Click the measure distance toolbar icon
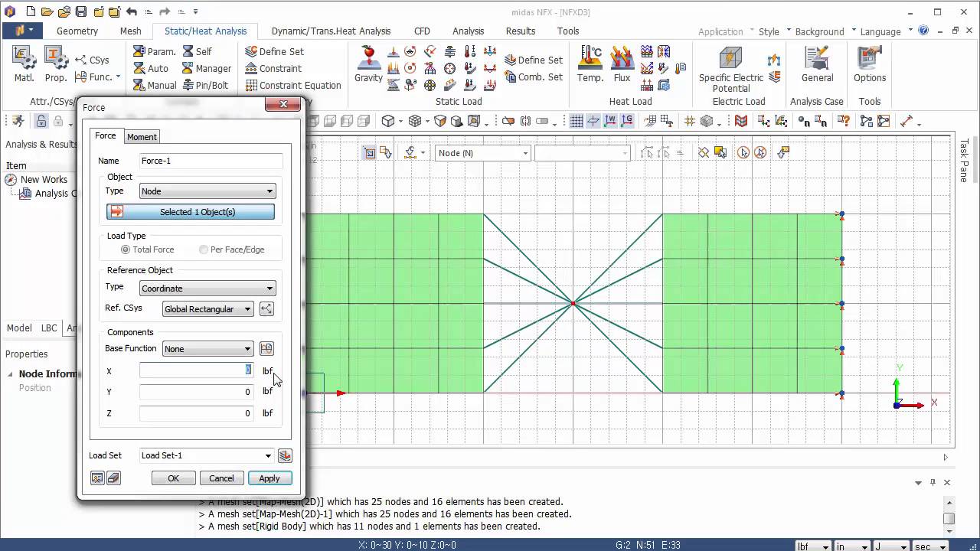Image resolution: width=980 pixels, height=551 pixels. pos(906,121)
